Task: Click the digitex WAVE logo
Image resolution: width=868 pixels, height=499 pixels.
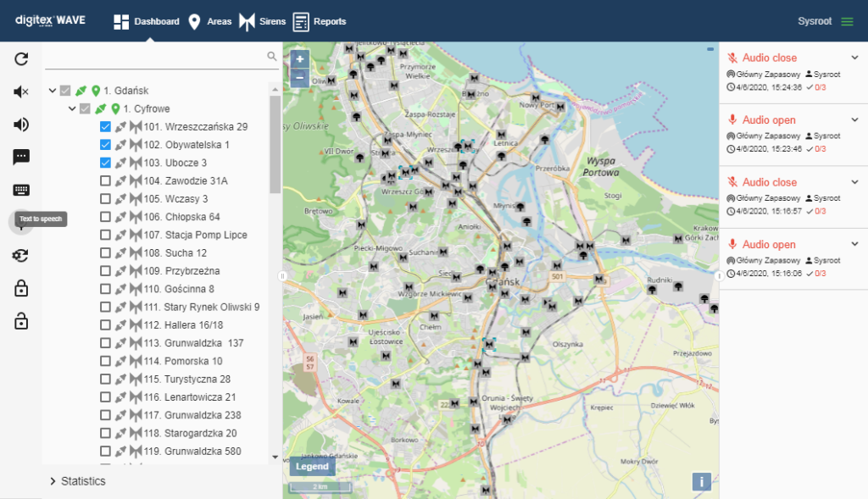Action: point(50,20)
